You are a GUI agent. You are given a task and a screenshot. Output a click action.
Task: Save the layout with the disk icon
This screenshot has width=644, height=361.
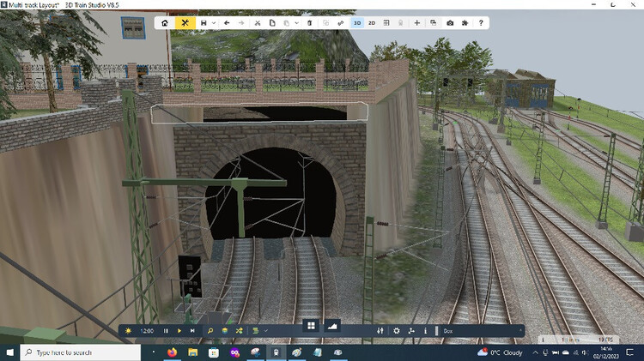pos(204,23)
